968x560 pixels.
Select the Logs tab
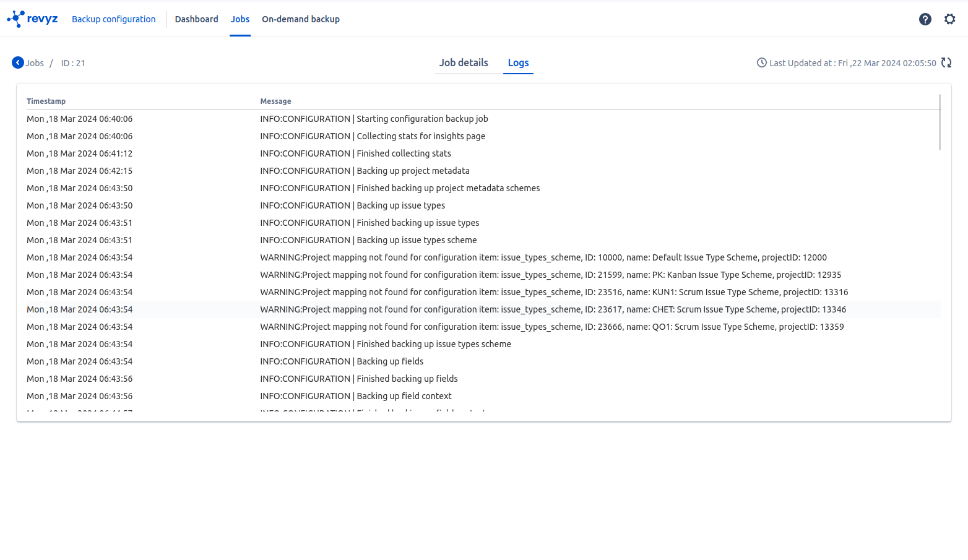click(518, 62)
